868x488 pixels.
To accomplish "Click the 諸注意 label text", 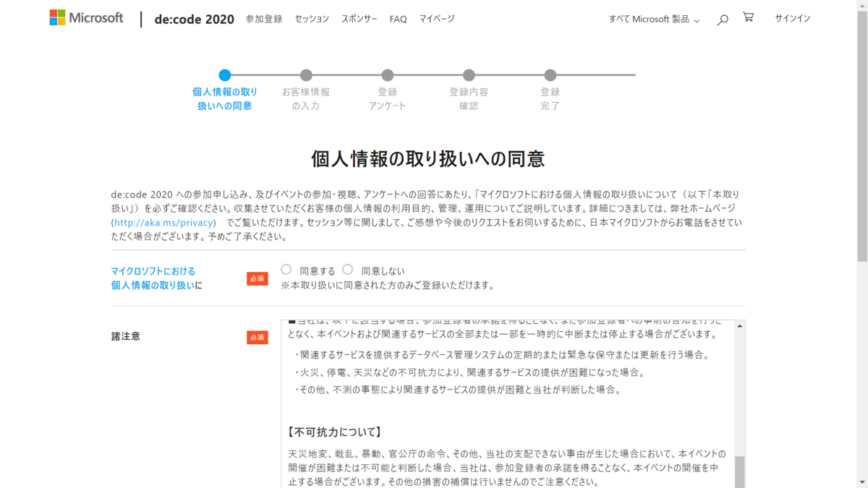I will [x=125, y=336].
